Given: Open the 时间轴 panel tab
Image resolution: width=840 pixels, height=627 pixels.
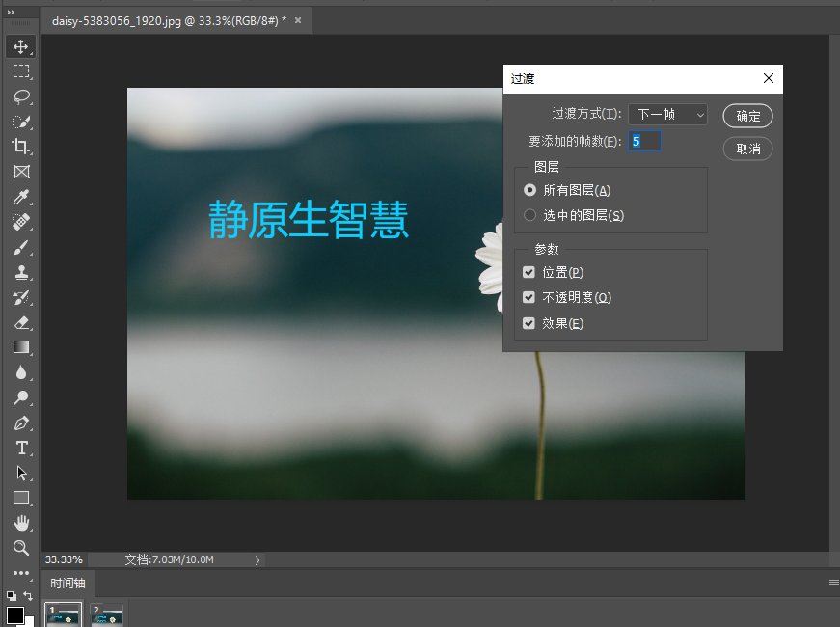Looking at the screenshot, I should [68, 583].
